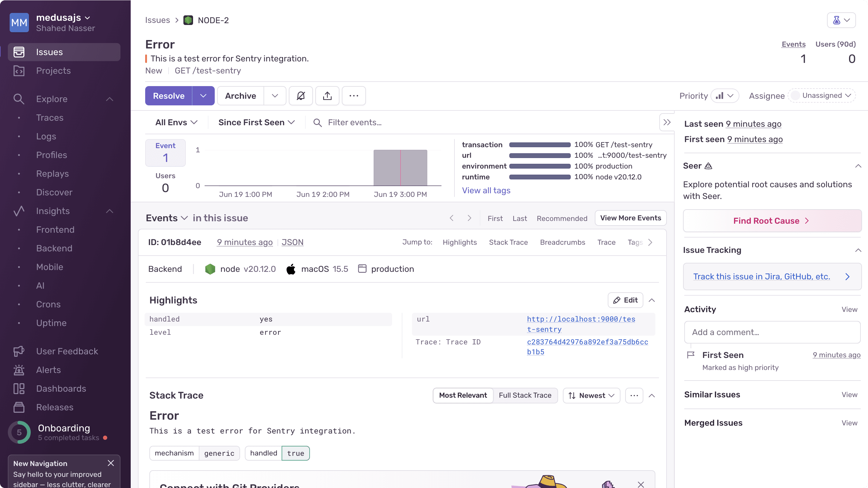Open the Since First Seen time dropdown

(256, 123)
